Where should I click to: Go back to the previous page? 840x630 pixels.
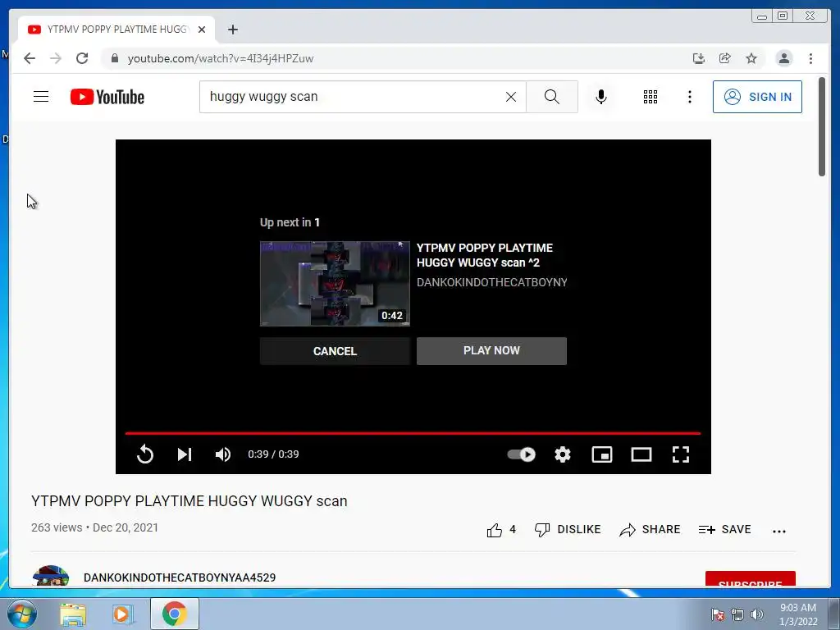(x=30, y=58)
